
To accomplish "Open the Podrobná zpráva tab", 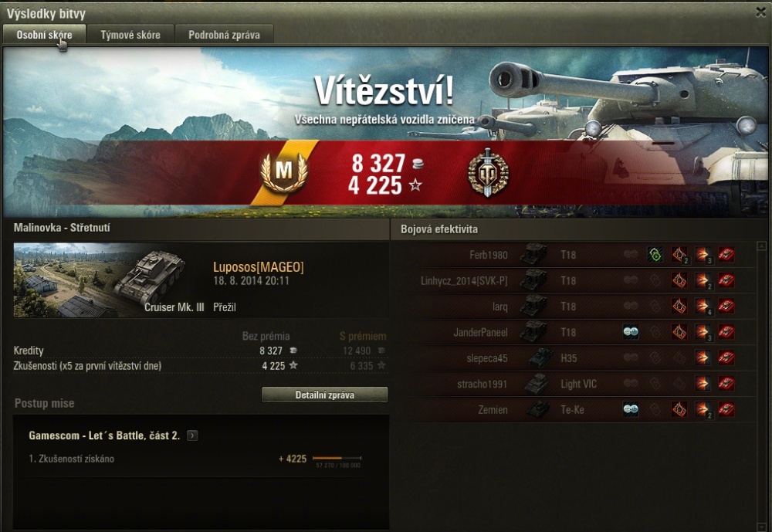I will (224, 35).
